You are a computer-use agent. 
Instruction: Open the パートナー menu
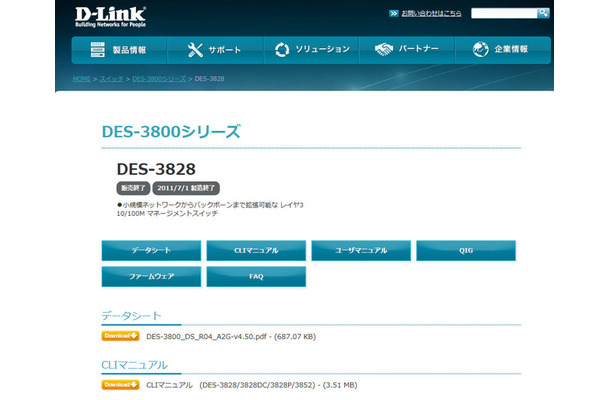click(x=407, y=50)
